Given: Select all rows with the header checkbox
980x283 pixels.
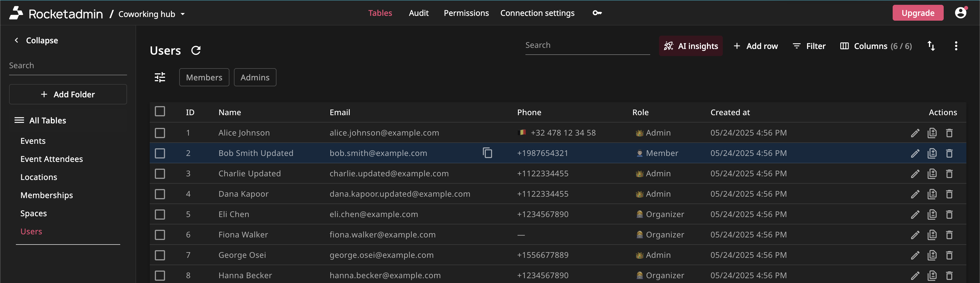Looking at the screenshot, I should 160,111.
